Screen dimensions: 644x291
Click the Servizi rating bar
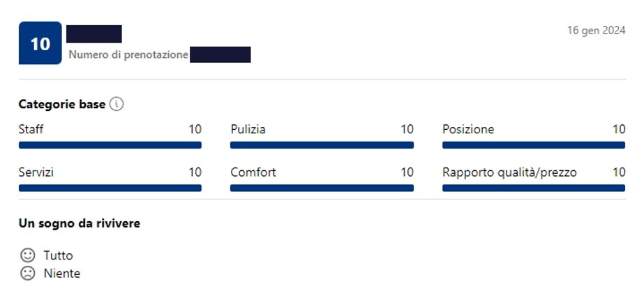(x=110, y=188)
